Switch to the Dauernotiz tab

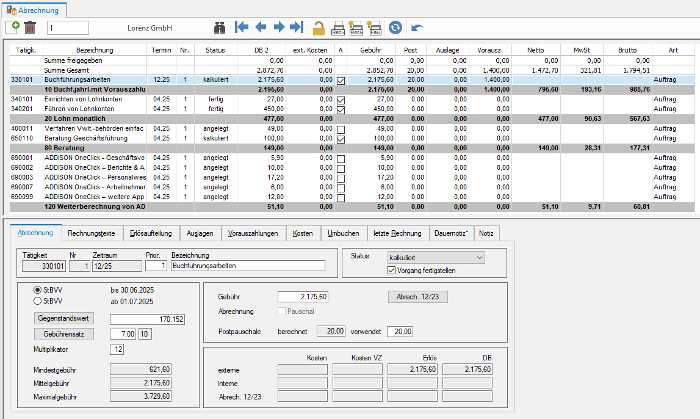click(451, 233)
